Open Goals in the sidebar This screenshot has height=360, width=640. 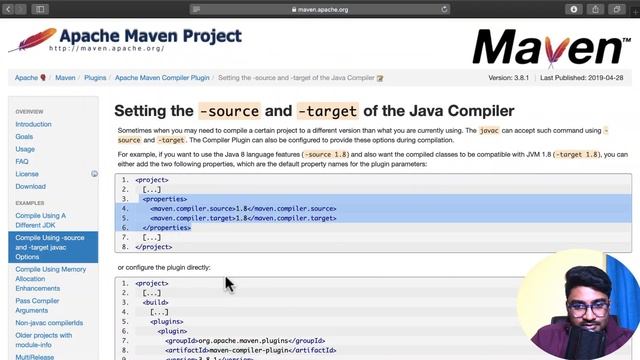pos(24,137)
